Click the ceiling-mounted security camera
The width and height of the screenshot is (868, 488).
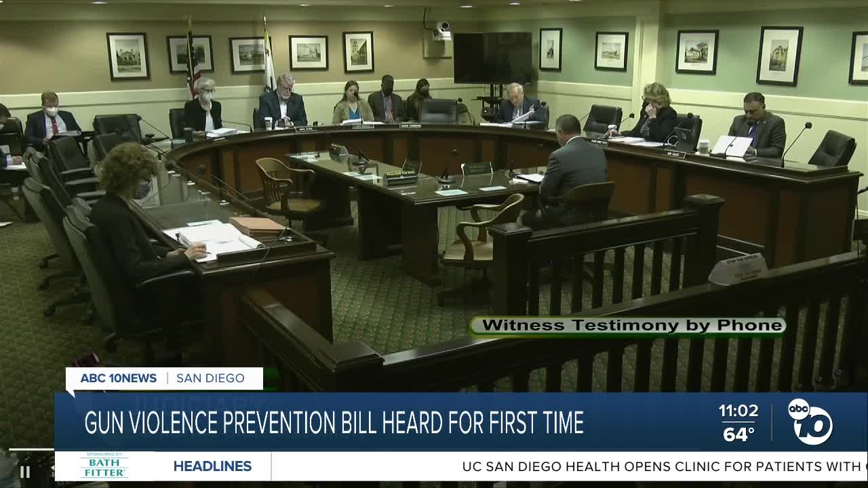(440, 29)
